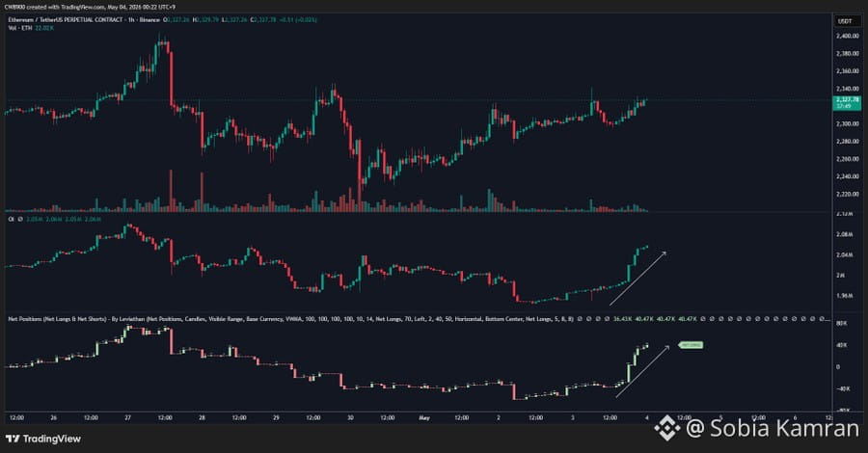The image size is (868, 453).
Task: Click the 2,240.00 price axis label
Action: 848,176
